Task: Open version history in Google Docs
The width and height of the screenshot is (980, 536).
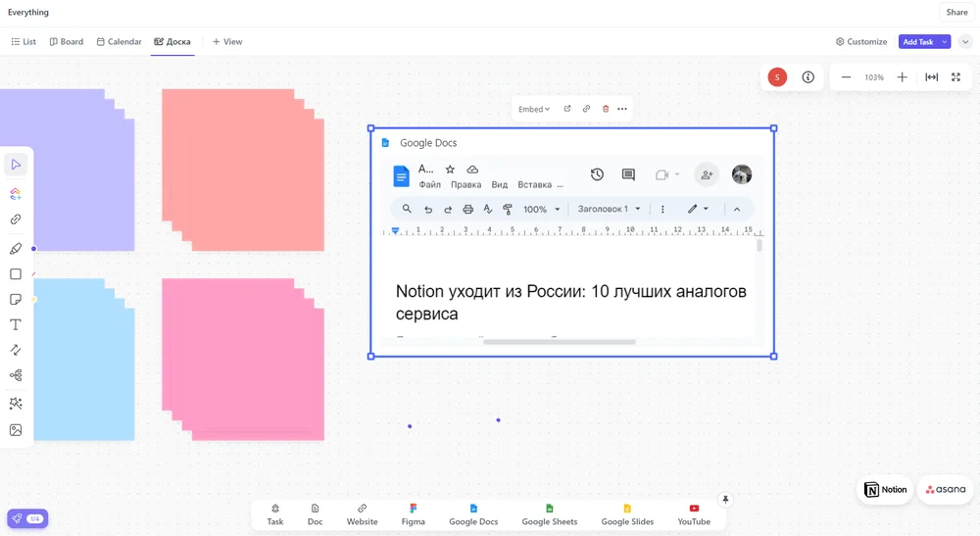Action: 597,175
